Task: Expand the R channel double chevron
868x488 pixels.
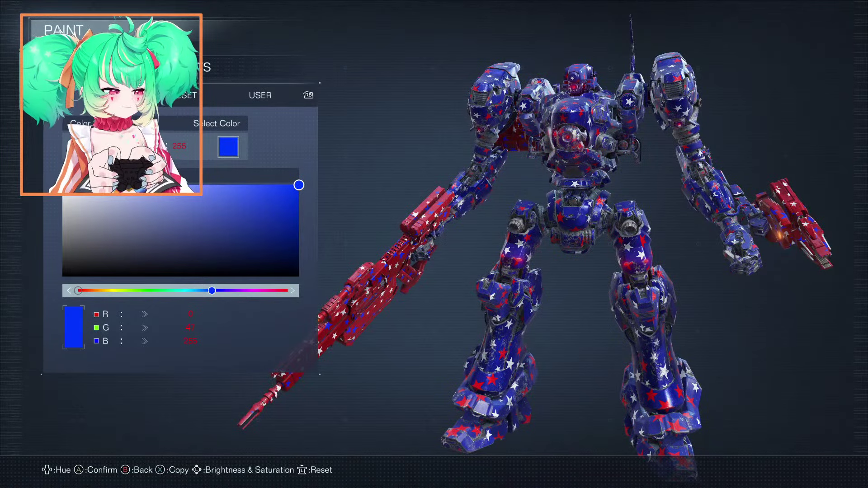Action: point(145,314)
